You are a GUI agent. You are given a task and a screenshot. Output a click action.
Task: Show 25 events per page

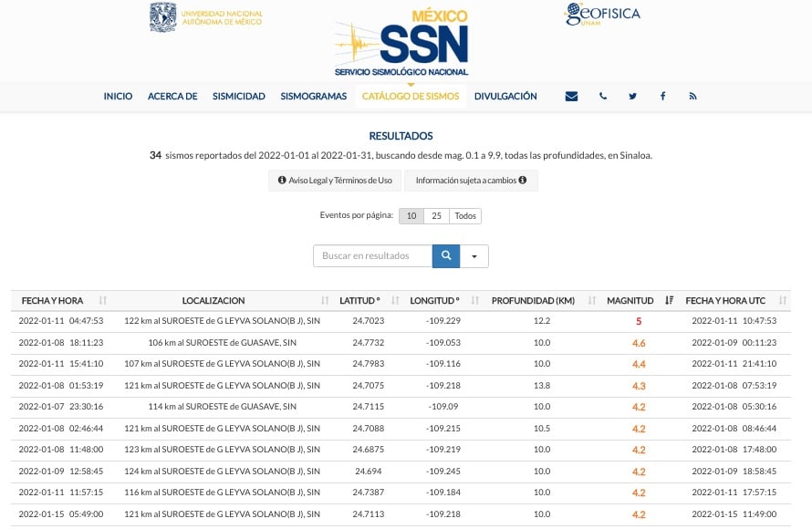[x=436, y=216]
